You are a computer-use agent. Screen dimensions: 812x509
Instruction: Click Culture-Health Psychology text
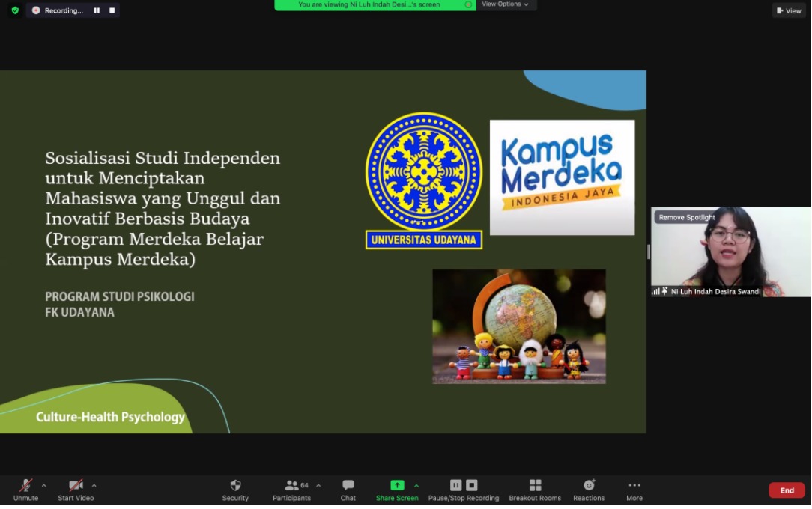(x=110, y=417)
